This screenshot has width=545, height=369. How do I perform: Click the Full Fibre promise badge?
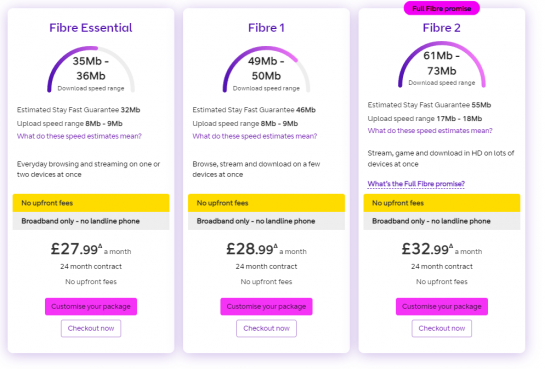[442, 8]
